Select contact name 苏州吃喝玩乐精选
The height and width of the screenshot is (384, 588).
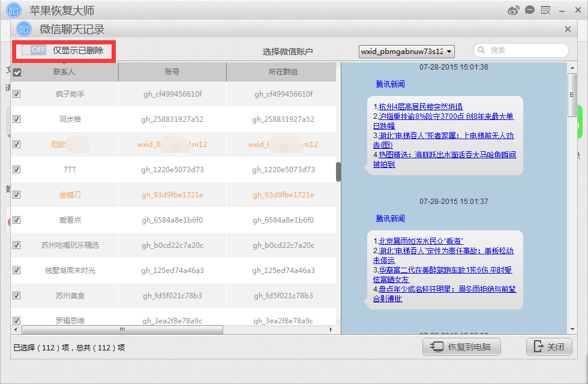click(x=70, y=245)
